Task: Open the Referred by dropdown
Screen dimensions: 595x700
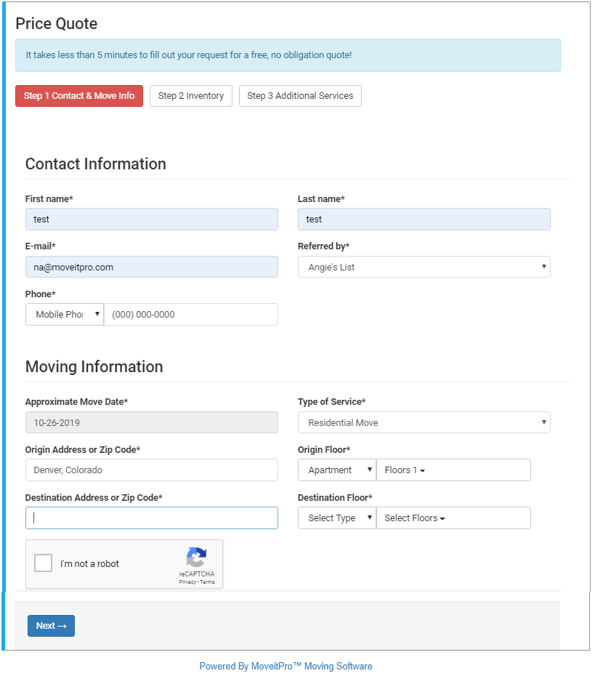Action: tap(424, 267)
